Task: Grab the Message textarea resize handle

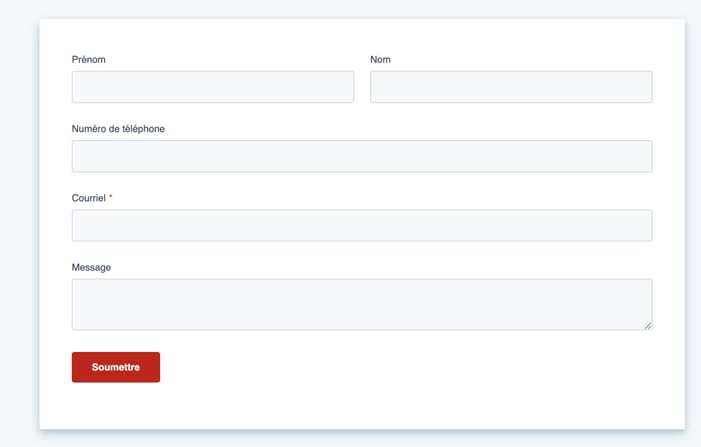Action: point(648,326)
